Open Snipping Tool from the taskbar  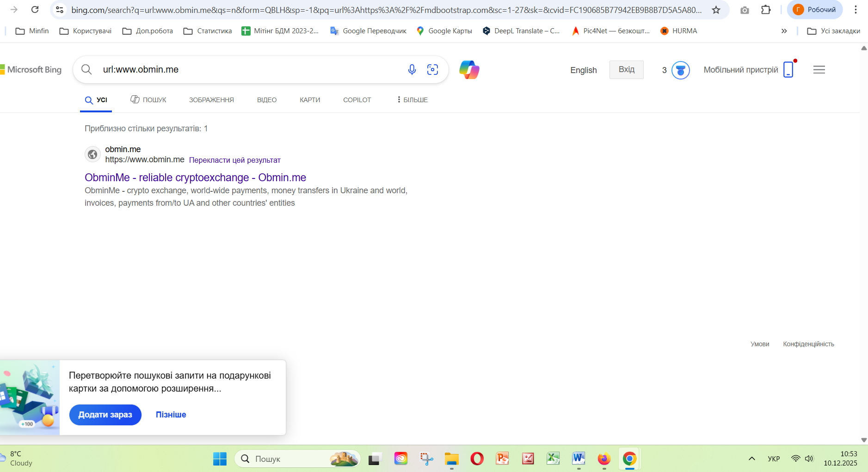(x=426, y=459)
